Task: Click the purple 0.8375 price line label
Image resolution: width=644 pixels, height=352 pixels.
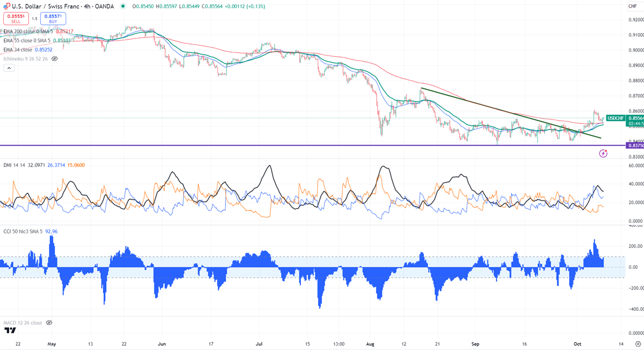Action: [x=635, y=146]
